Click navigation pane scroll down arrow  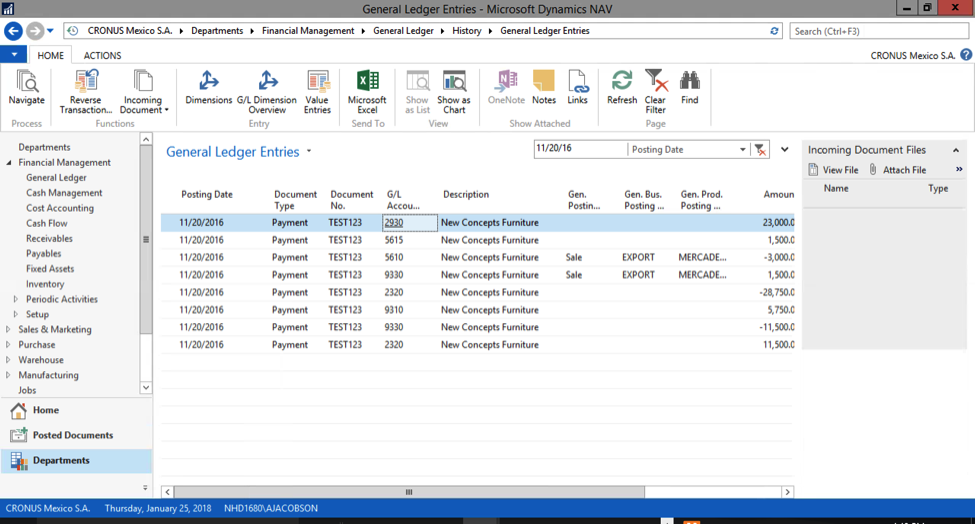click(x=146, y=388)
